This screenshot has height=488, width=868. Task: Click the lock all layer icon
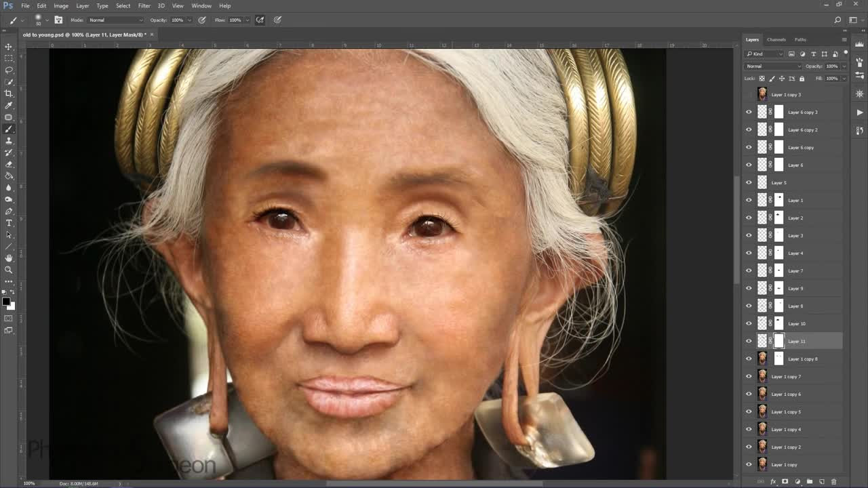[802, 79]
